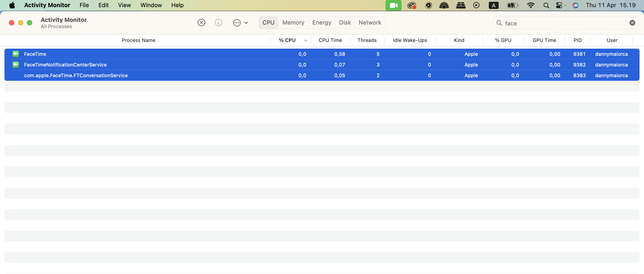Open the View menu
Screen dimensions: 644x274
pyautogui.click(x=124, y=5)
